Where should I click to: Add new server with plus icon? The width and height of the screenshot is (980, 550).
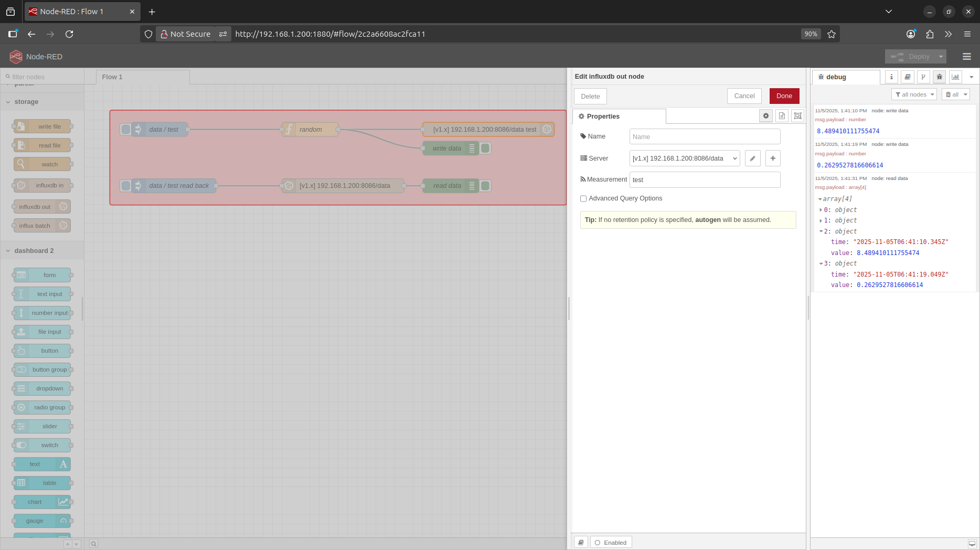773,158
